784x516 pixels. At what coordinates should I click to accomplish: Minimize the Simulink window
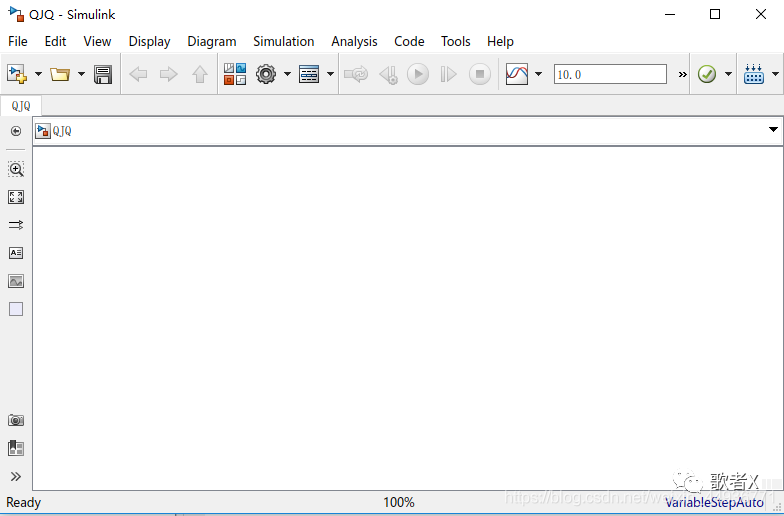click(670, 14)
